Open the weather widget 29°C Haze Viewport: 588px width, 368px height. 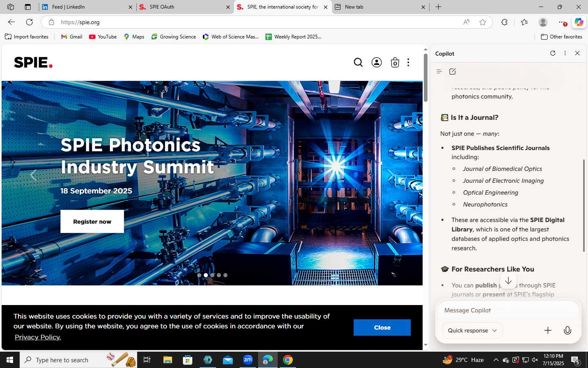point(463,360)
